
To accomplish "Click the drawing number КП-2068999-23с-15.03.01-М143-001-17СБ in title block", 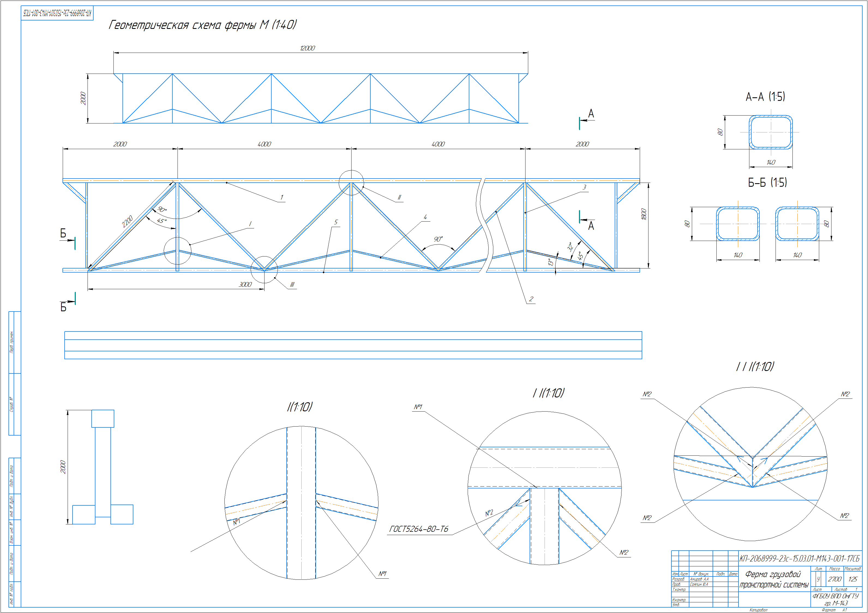I will (799, 558).
